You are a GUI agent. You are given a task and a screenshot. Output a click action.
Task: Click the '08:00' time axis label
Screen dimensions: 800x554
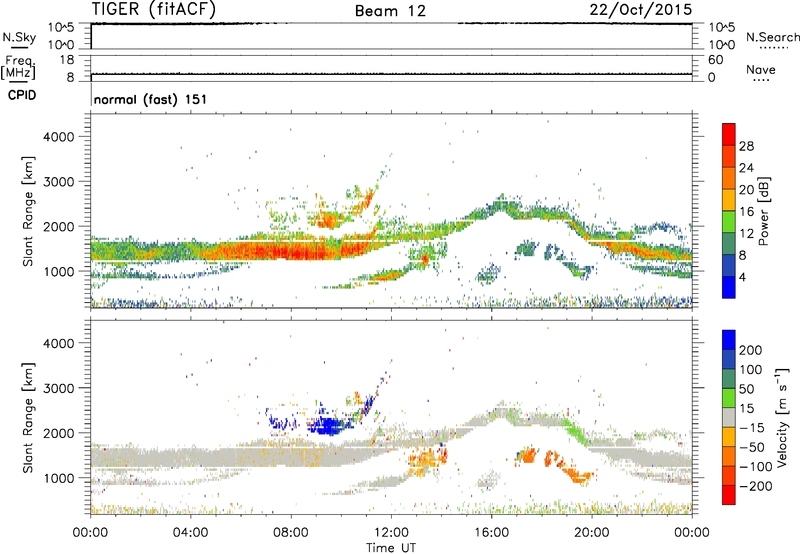[291, 533]
